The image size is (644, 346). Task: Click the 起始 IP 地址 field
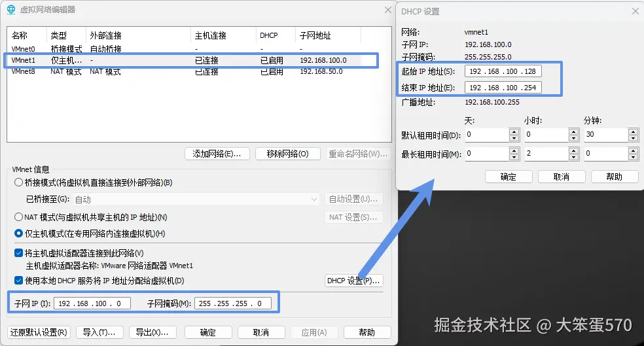[503, 71]
